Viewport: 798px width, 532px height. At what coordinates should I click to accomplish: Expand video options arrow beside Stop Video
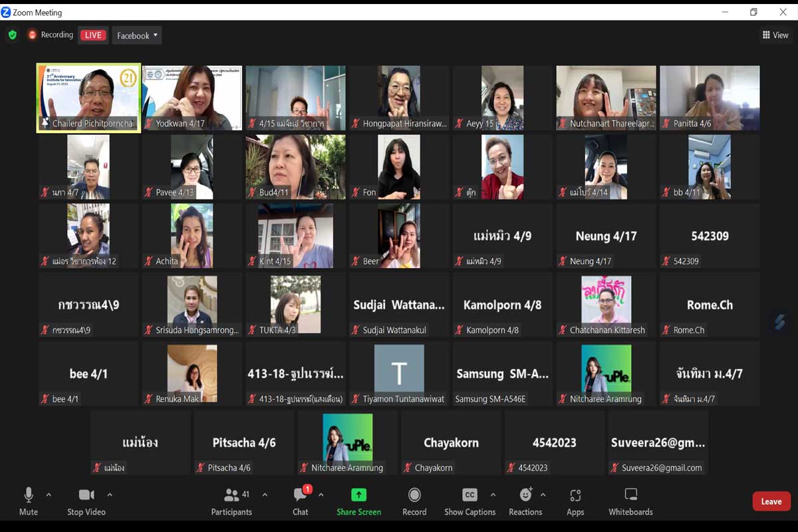[110, 495]
